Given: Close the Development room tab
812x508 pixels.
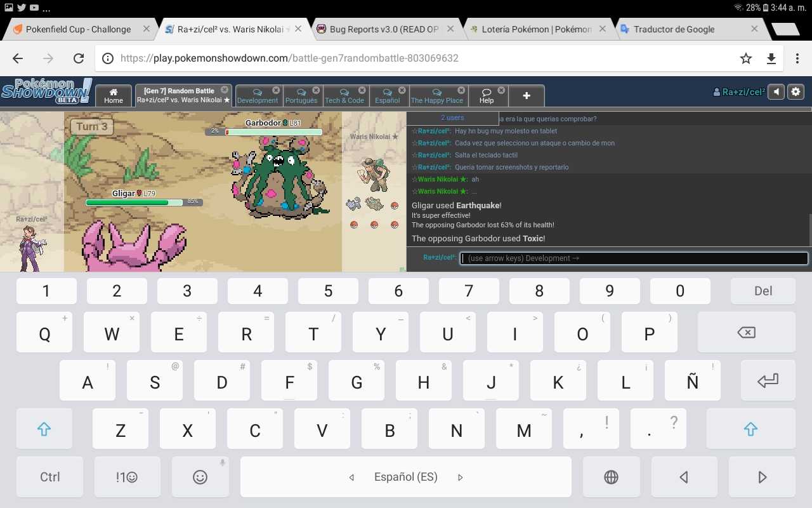Looking at the screenshot, I should pos(276,90).
